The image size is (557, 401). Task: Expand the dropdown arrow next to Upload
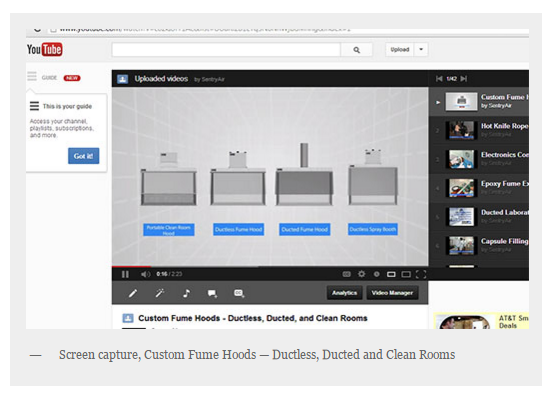tap(421, 49)
